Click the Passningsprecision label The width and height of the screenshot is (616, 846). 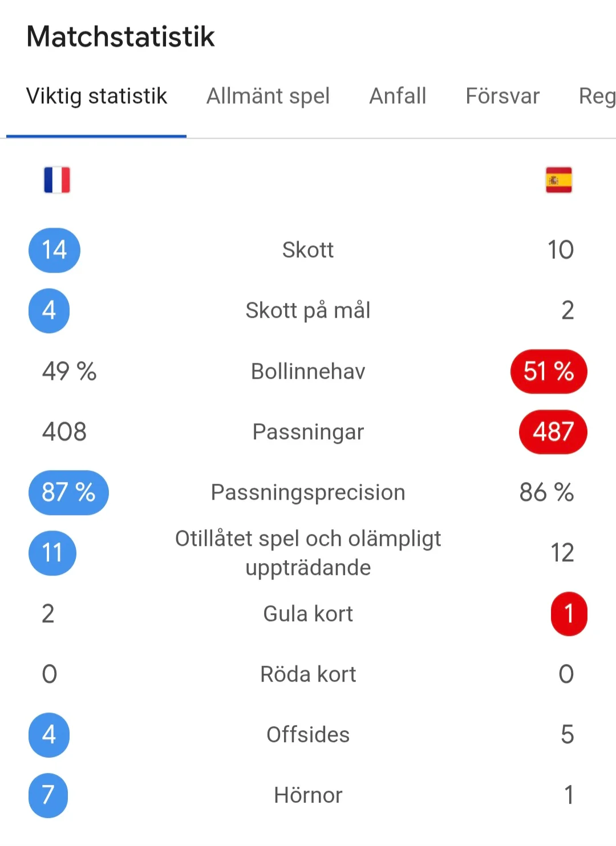(308, 492)
